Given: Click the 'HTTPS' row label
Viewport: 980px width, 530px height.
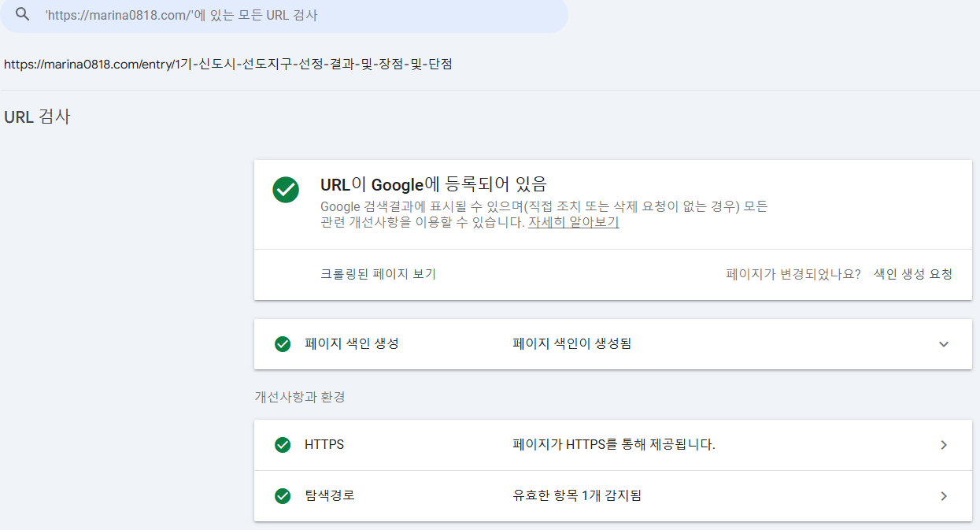Looking at the screenshot, I should coord(324,445).
